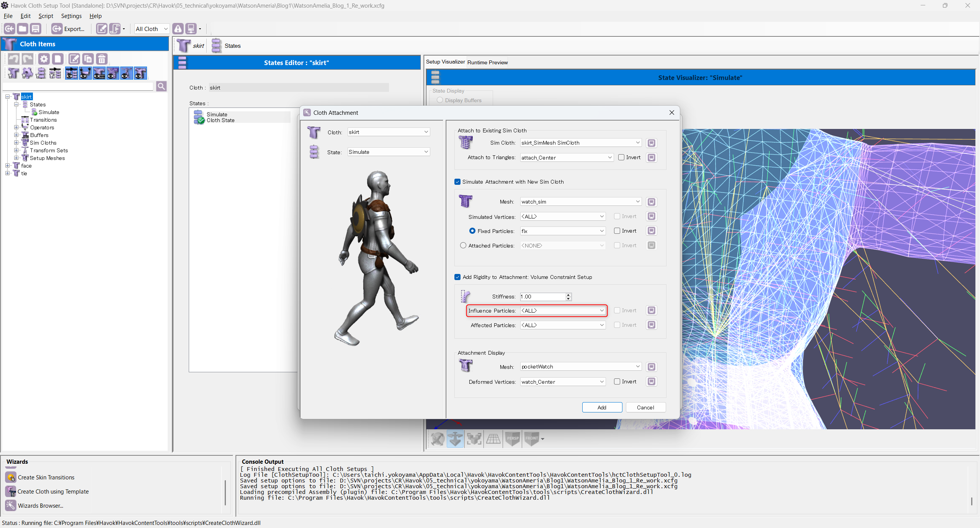
Task: Open the Affected Particles dropdown
Action: pyautogui.click(x=563, y=325)
